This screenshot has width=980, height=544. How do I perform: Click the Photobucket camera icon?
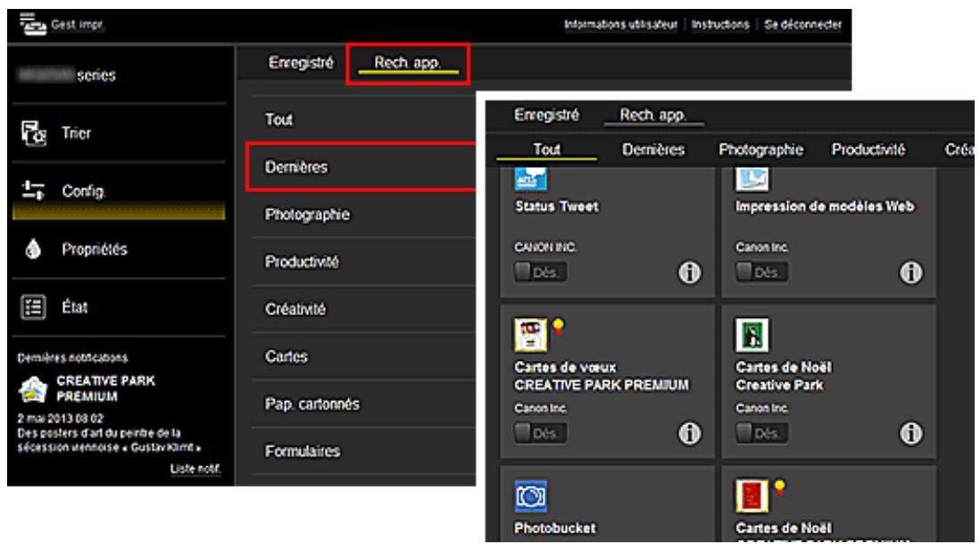click(531, 496)
